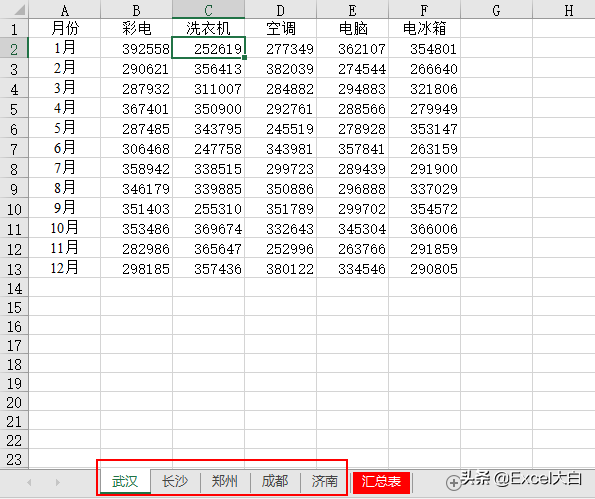
Task: Select cell containing 306468
Action: 137,148
